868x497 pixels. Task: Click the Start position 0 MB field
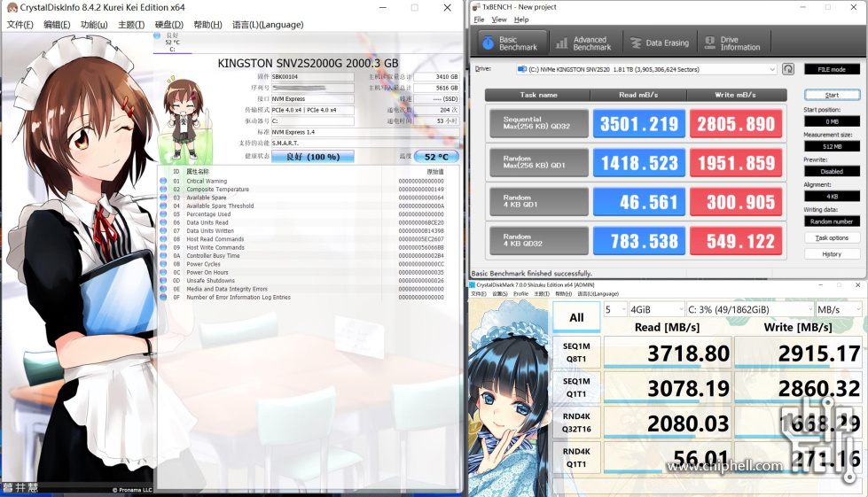[x=832, y=121]
